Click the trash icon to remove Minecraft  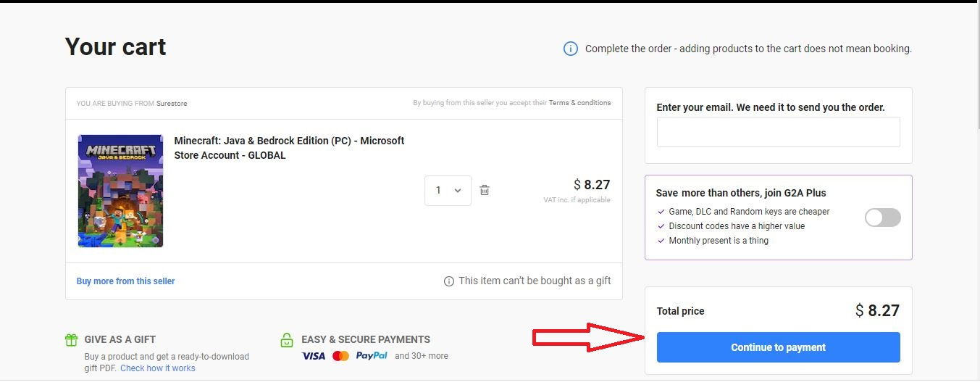tap(485, 191)
